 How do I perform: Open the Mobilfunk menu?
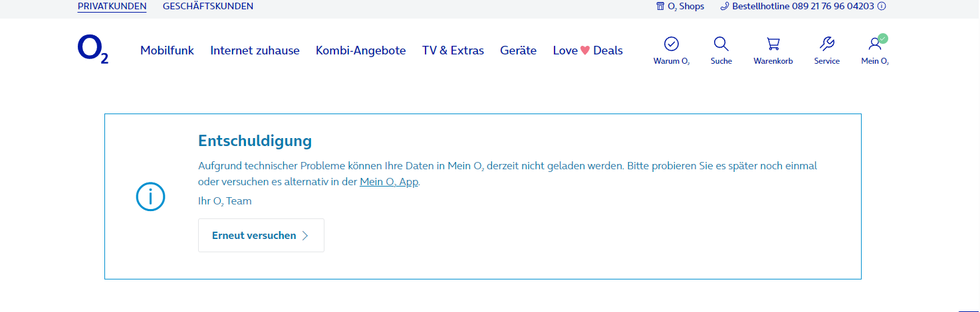167,50
